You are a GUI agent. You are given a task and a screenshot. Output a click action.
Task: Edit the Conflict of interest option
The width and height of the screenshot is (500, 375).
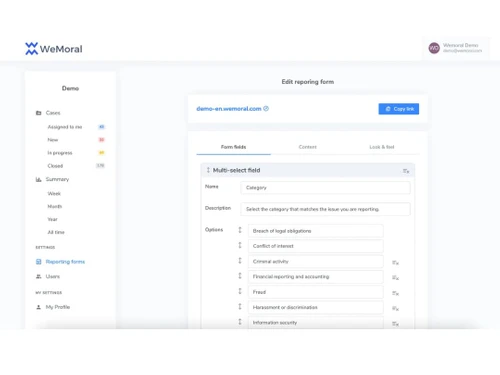[315, 246]
